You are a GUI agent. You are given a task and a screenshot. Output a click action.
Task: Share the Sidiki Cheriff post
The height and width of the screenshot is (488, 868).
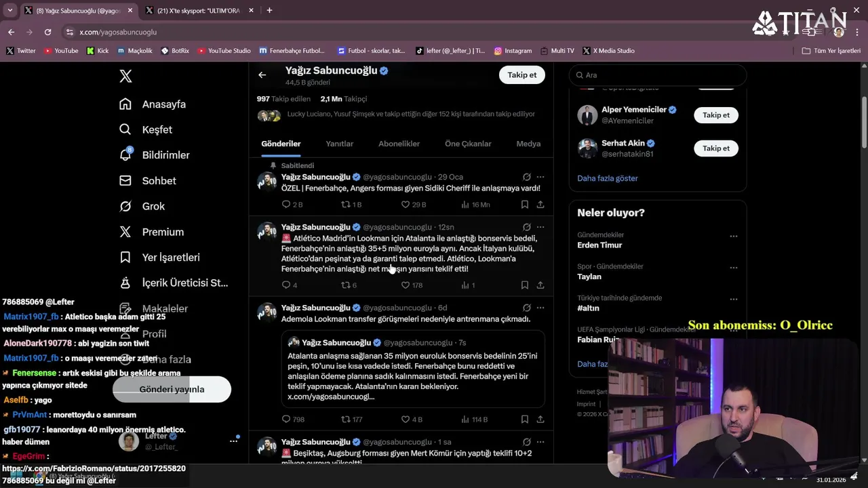540,205
